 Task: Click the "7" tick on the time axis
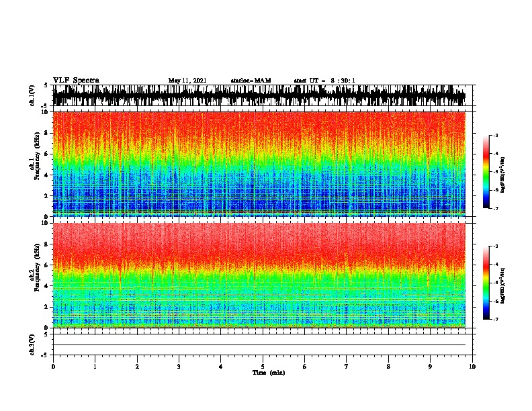tap(347, 367)
